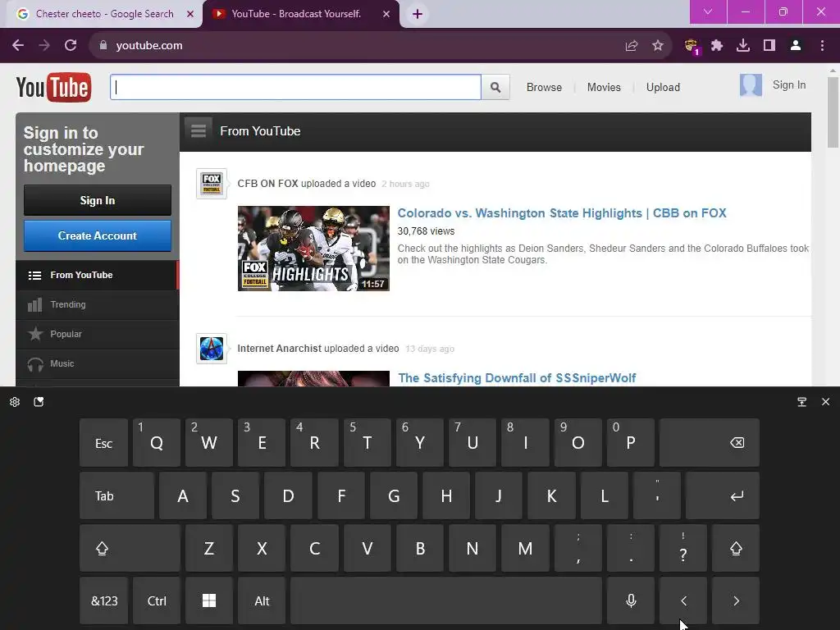Select From YouTube in sidebar

98,275
